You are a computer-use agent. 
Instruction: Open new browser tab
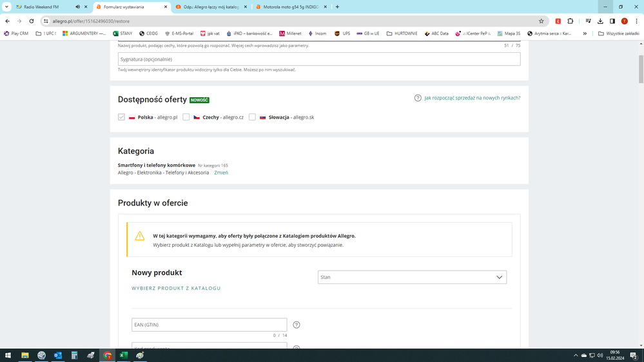tap(337, 6)
